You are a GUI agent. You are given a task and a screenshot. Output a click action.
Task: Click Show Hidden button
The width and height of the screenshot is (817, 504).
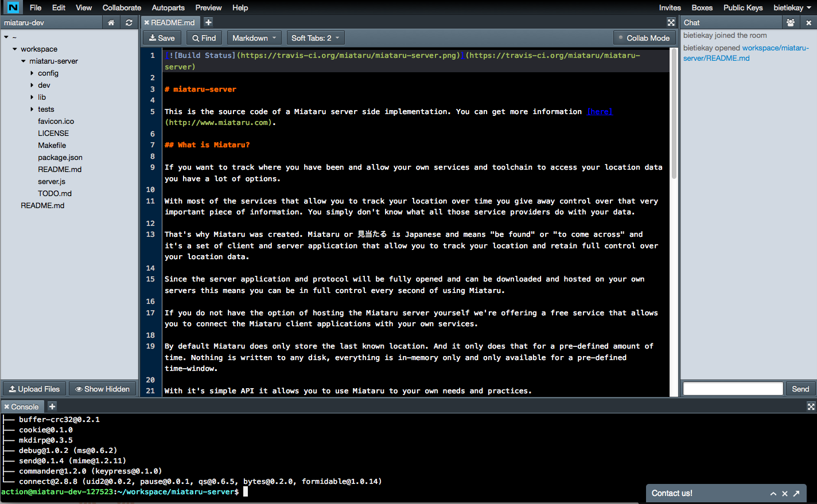[x=103, y=389]
